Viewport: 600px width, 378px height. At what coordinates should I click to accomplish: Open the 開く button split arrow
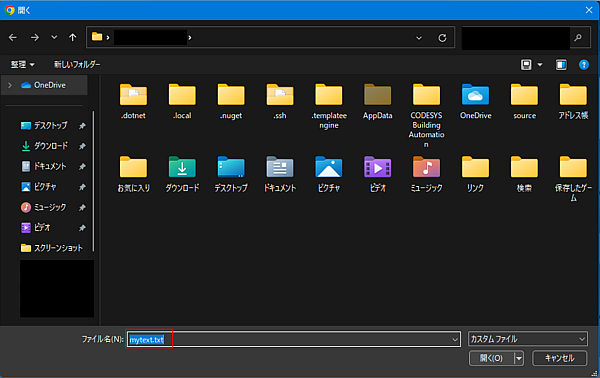[x=519, y=358]
